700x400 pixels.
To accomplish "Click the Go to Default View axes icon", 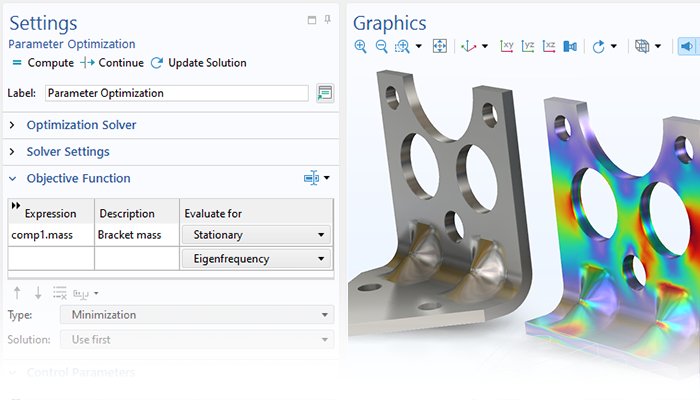I will tap(468, 46).
